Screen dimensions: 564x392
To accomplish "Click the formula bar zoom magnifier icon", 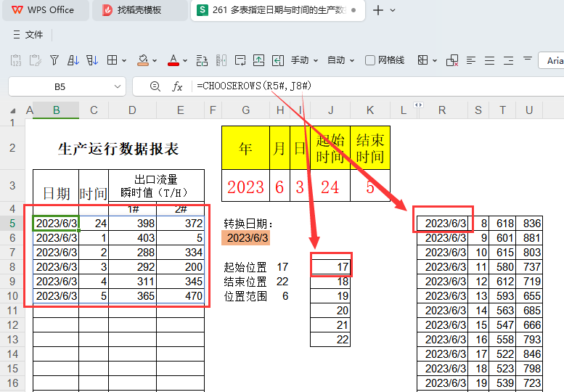I will click(155, 86).
